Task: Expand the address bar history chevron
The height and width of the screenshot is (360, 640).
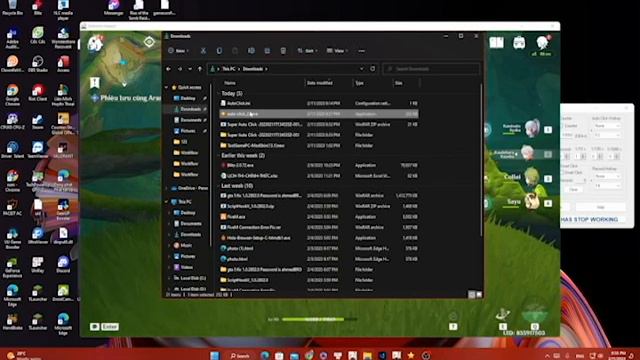Action: click(x=361, y=69)
